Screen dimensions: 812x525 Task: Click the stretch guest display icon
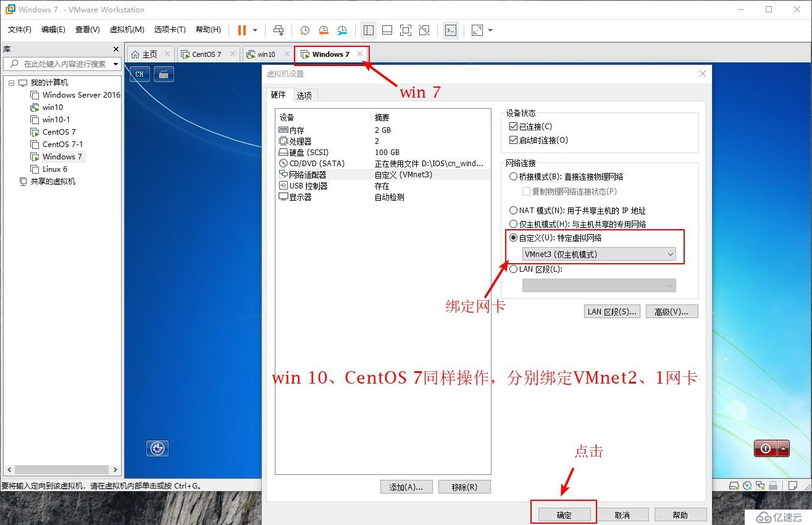coord(477,30)
